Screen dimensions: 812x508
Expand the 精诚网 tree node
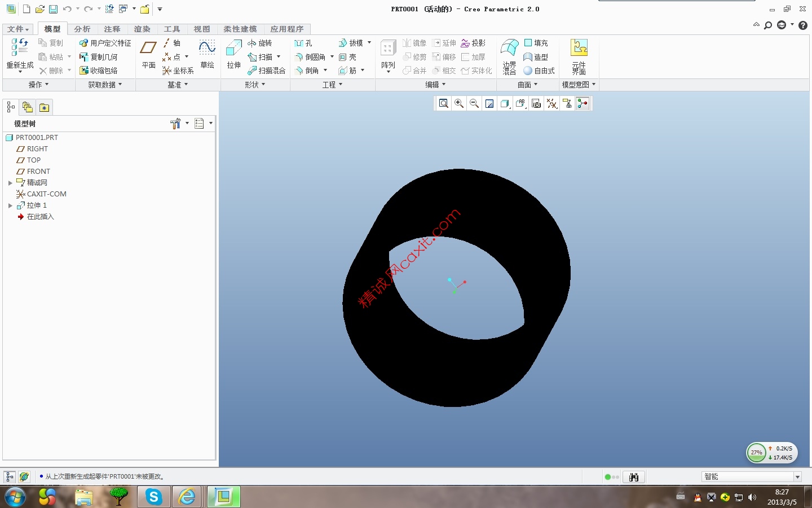(x=10, y=183)
